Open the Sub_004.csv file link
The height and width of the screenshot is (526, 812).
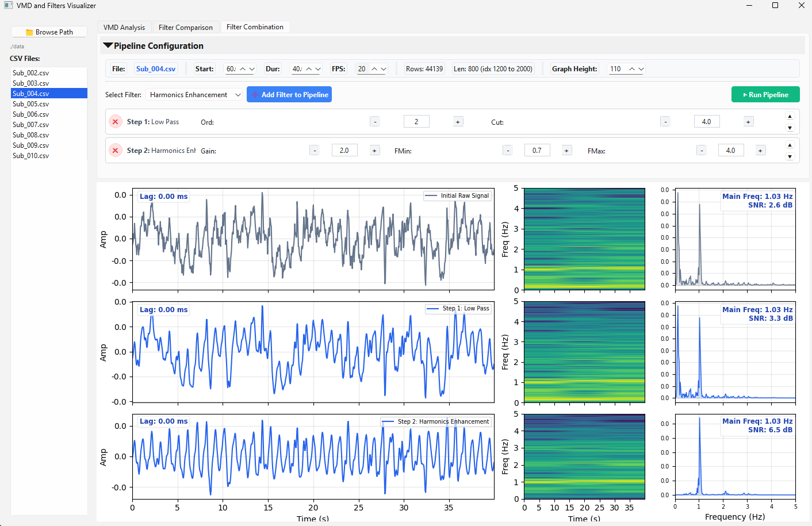[x=156, y=69]
